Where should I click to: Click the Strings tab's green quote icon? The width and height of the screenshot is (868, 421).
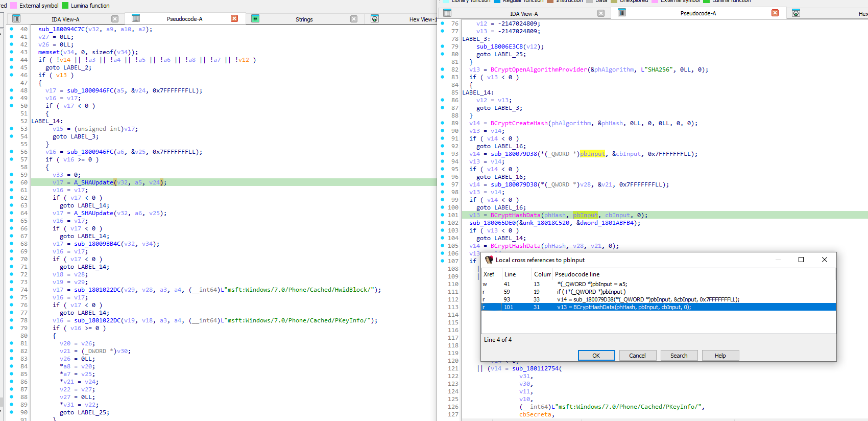(x=255, y=19)
